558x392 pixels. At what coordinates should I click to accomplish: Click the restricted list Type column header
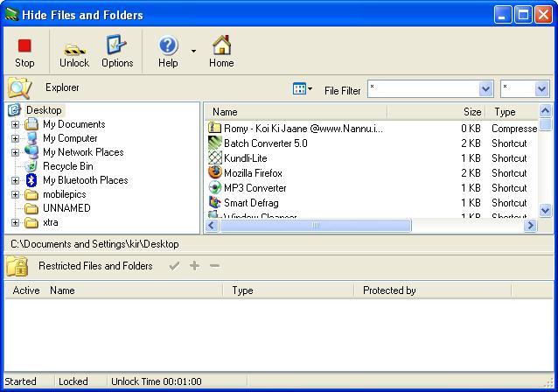point(242,290)
